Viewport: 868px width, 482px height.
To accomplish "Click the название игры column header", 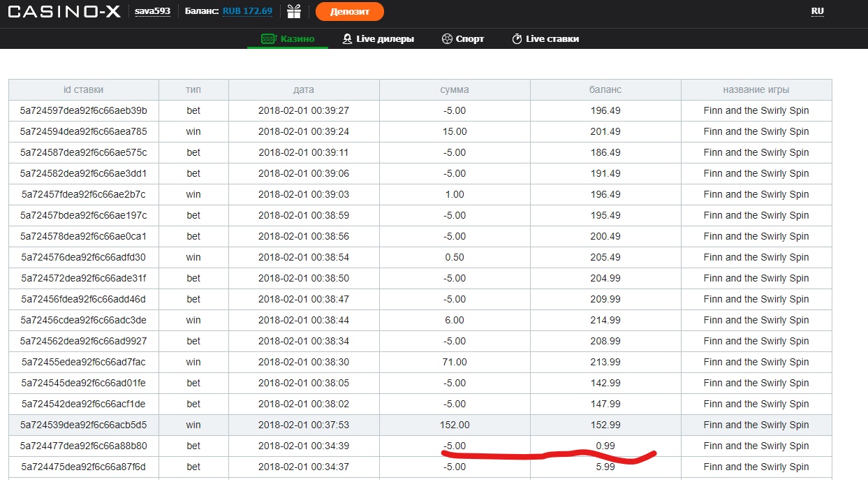I will click(756, 89).
